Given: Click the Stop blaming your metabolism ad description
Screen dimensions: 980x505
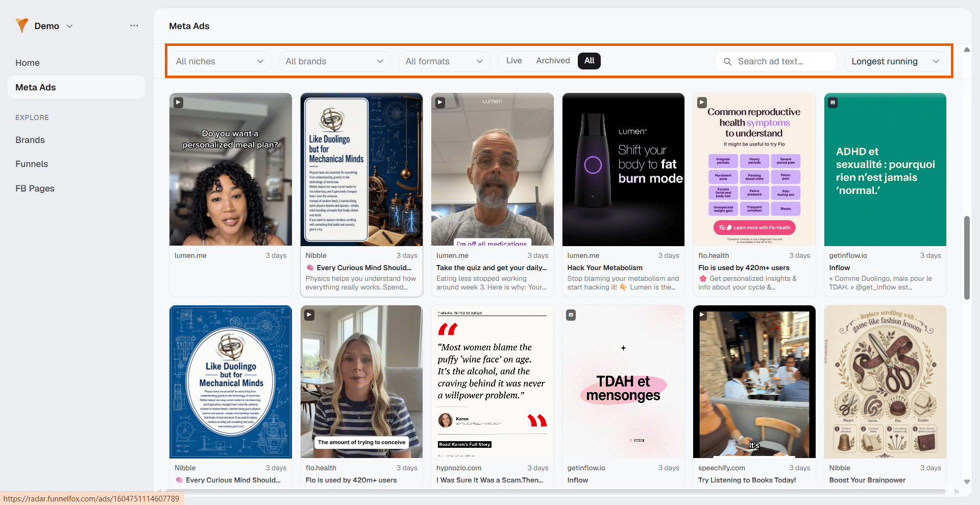Looking at the screenshot, I should (623, 283).
